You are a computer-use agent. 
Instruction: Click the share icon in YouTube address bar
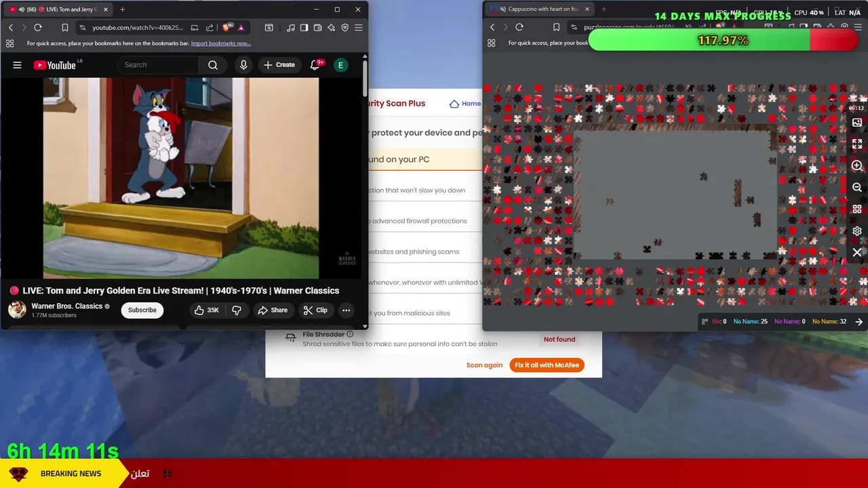pyautogui.click(x=209, y=28)
